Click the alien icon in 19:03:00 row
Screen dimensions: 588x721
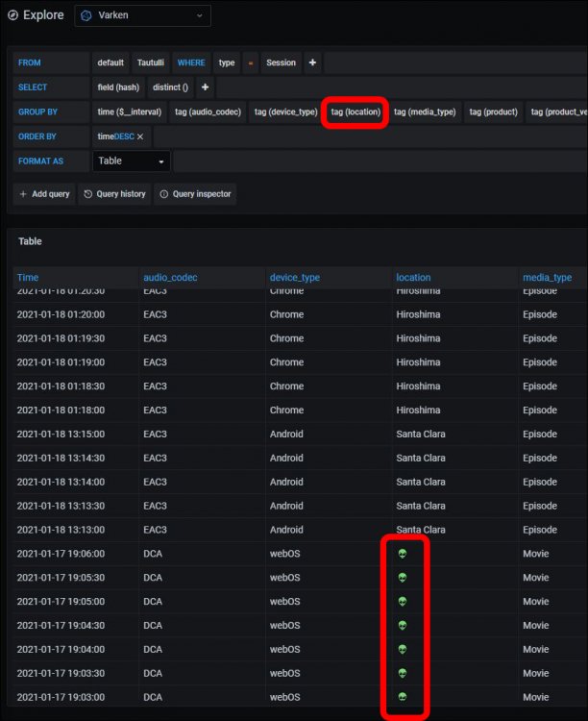tap(403, 697)
